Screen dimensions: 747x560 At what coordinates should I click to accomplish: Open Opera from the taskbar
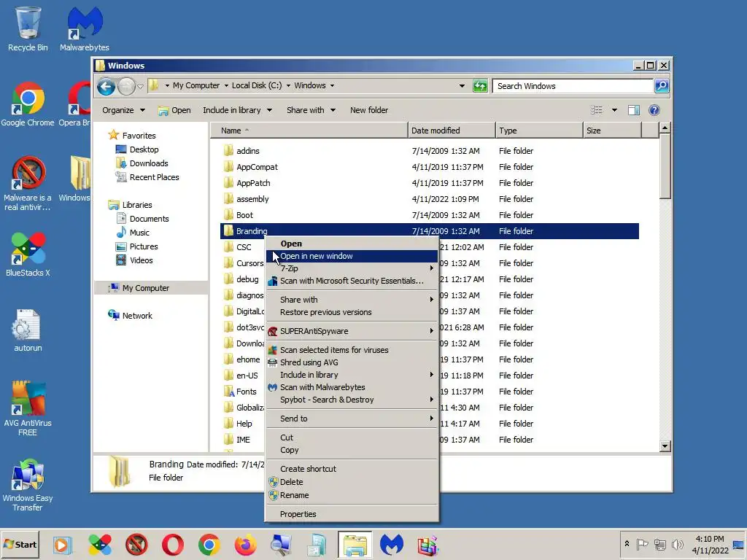(x=172, y=545)
